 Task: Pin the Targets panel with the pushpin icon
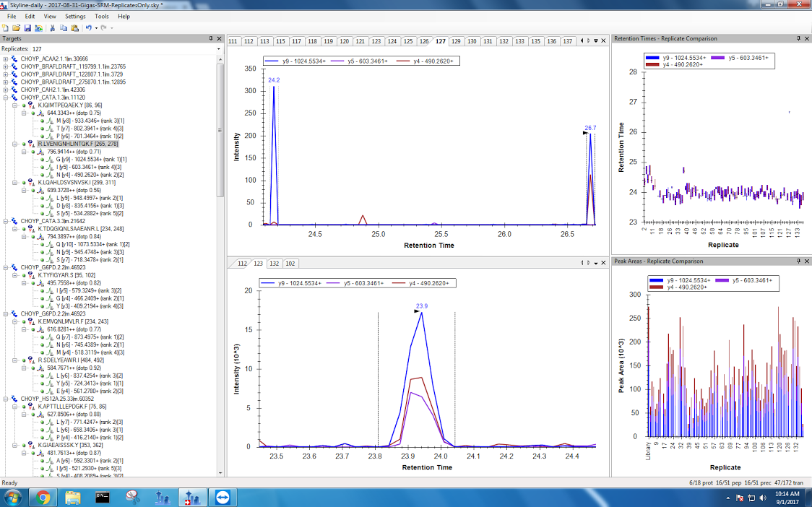(x=211, y=38)
